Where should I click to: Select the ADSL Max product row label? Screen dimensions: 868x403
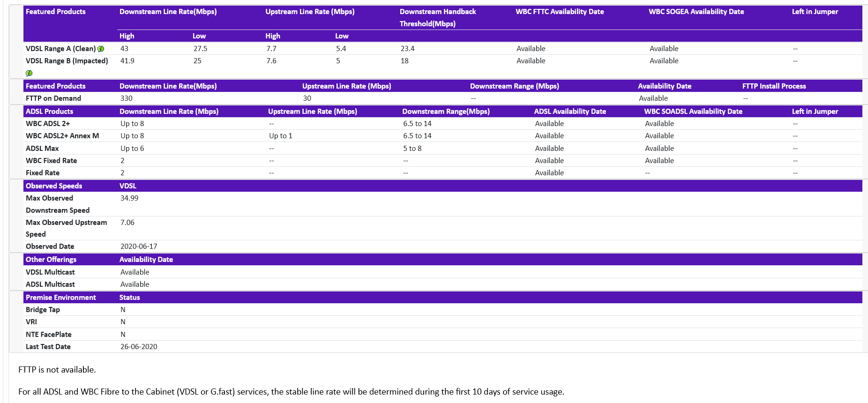click(42, 149)
